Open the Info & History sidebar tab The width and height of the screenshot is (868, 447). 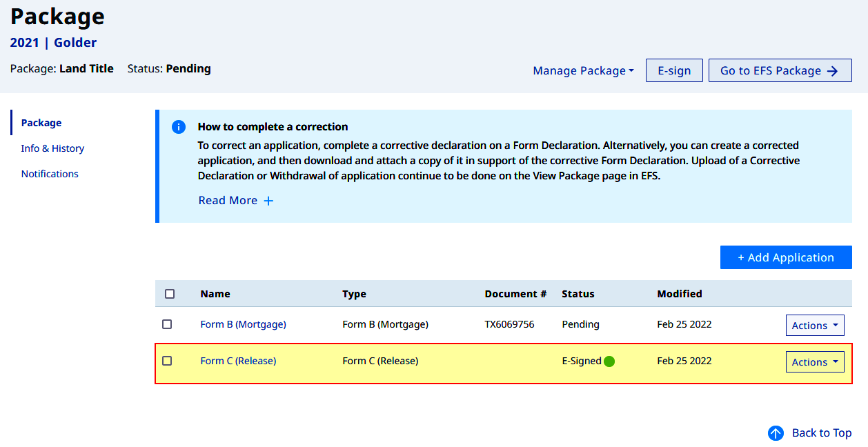click(52, 148)
